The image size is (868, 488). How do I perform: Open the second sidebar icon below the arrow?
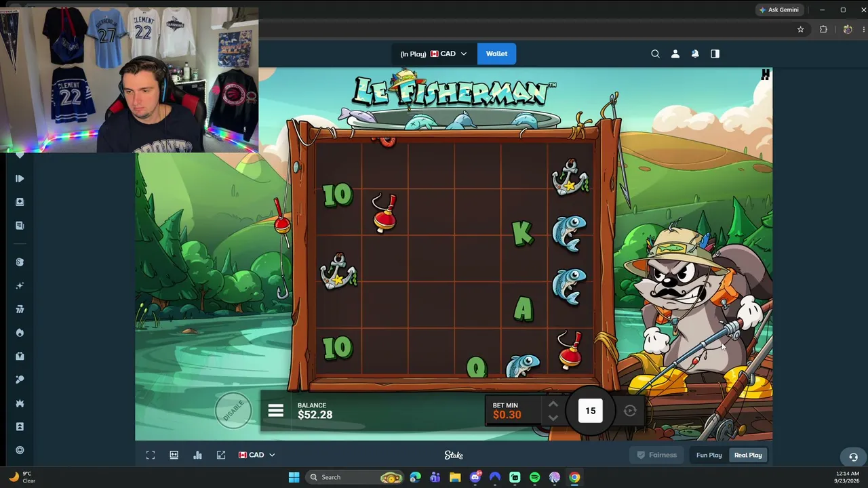pos(20,202)
